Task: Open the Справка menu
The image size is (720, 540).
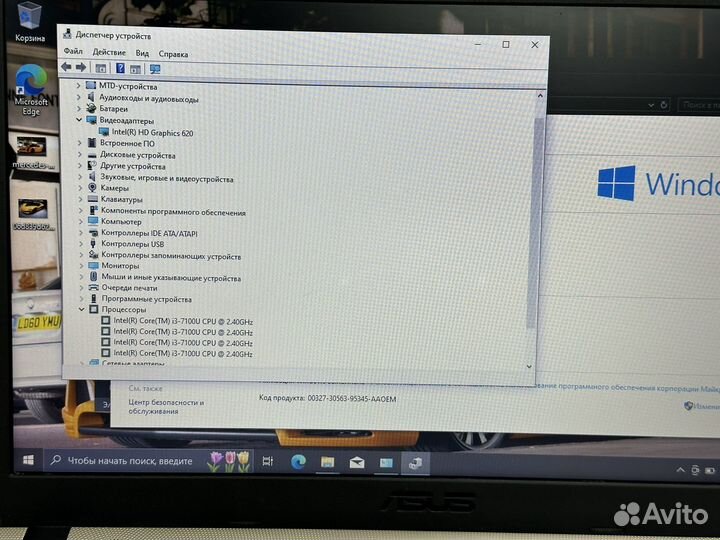Action: (x=172, y=53)
